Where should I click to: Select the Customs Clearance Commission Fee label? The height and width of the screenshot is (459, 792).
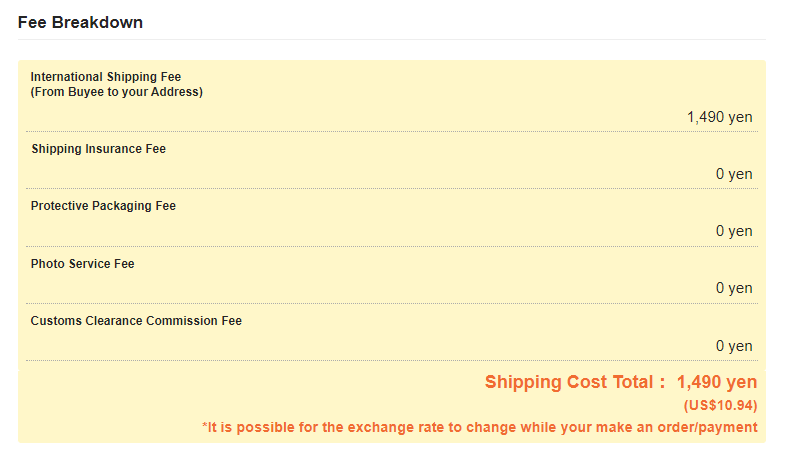(136, 321)
